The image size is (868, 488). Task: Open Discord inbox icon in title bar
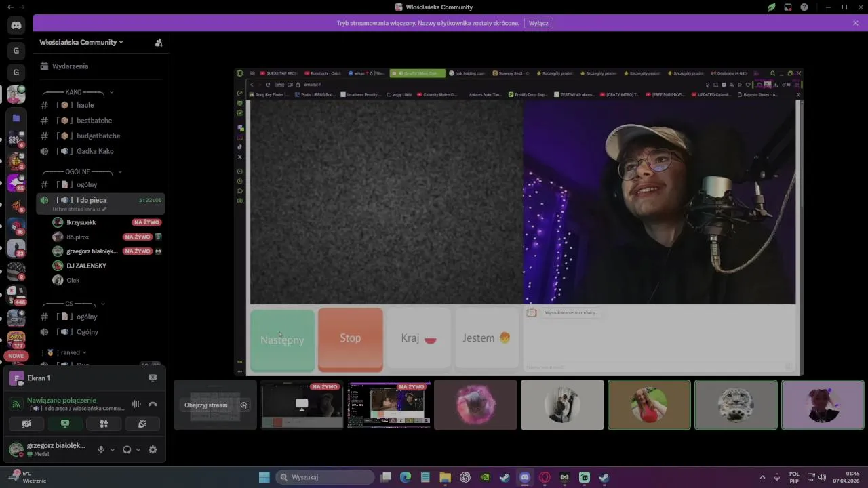click(x=788, y=7)
